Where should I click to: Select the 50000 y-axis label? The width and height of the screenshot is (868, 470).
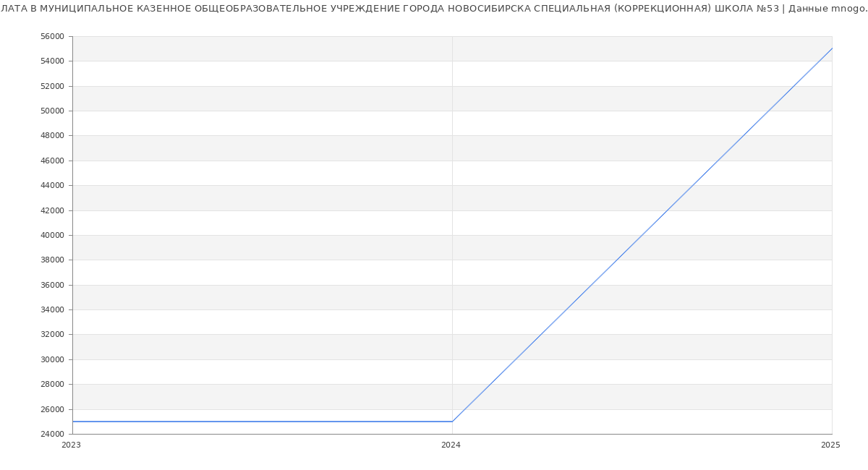tap(54, 111)
